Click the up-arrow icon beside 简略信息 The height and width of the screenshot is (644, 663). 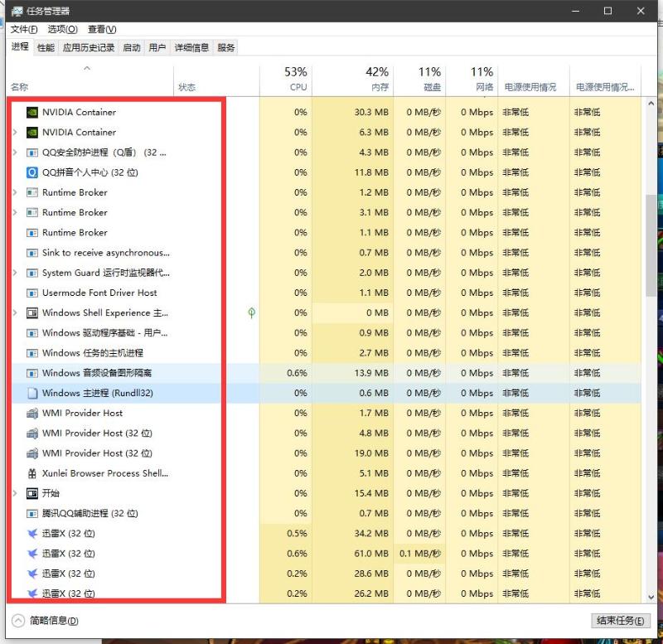coord(18,621)
